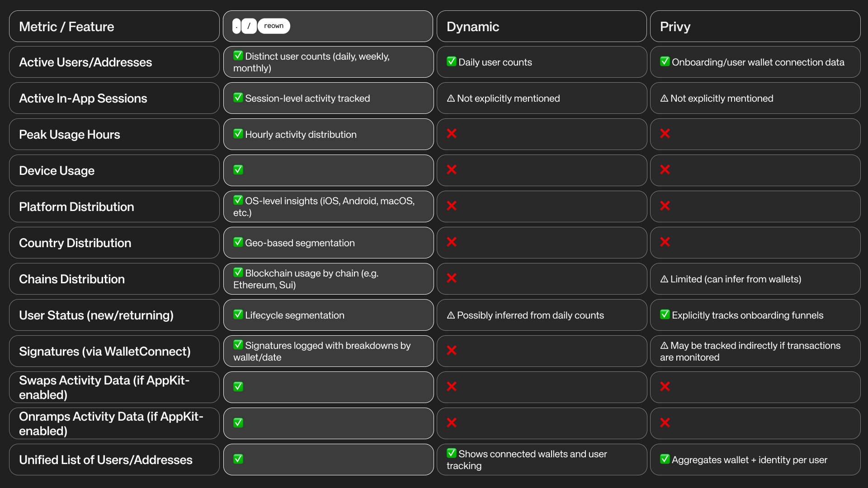Click the Active Users/Addresses row label
This screenshot has height=488, width=868.
coord(114,62)
